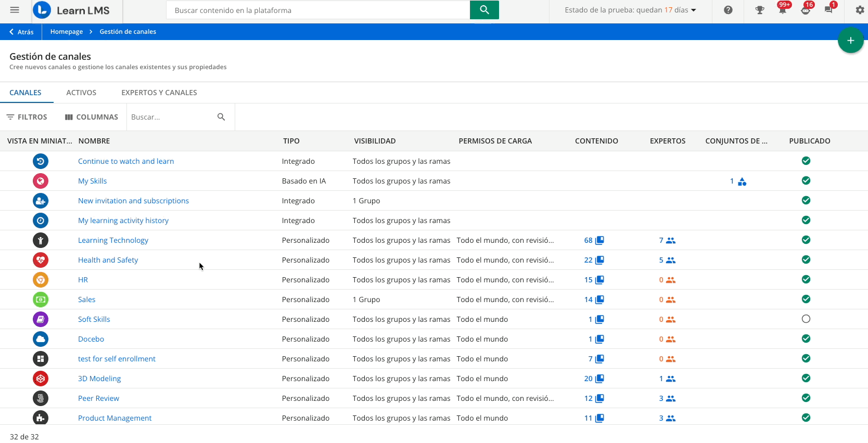Click the green search magnifier button

point(484,10)
